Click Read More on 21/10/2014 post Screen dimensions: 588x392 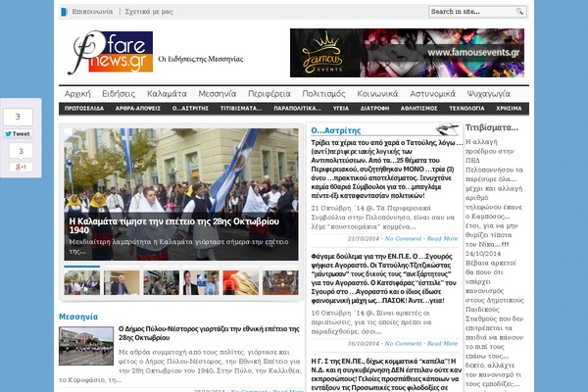443,238
